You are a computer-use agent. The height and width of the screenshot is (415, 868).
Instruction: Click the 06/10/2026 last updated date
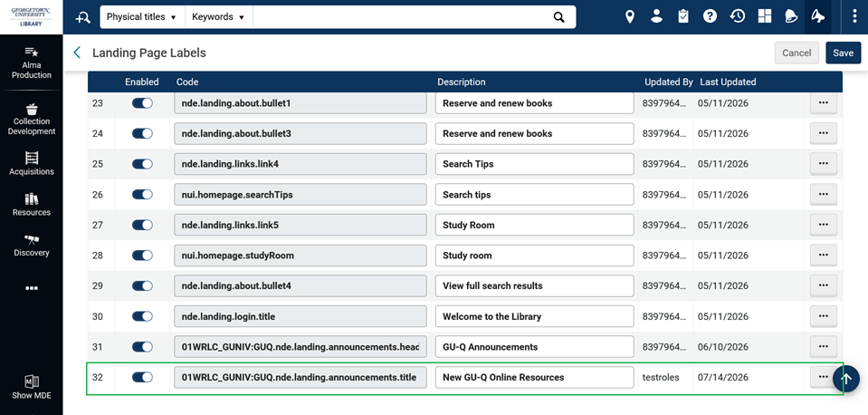[x=723, y=347]
